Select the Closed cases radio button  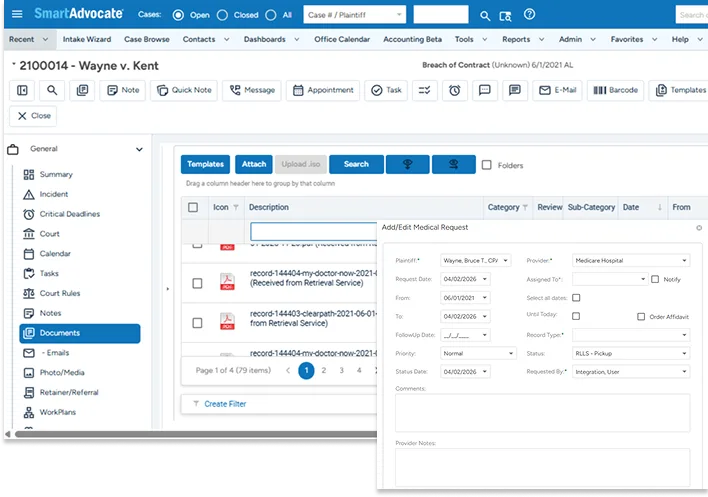pyautogui.click(x=222, y=15)
